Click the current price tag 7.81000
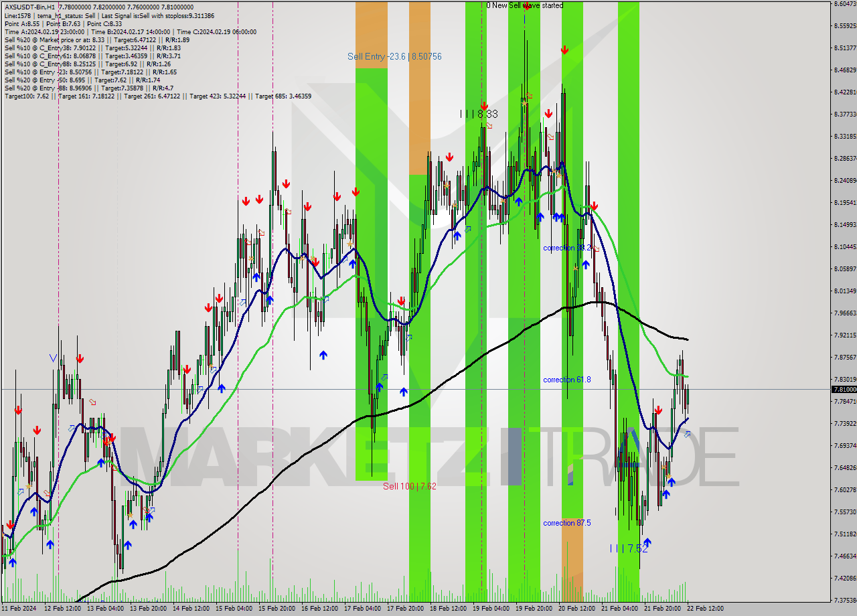The image size is (857, 616). pos(844,389)
